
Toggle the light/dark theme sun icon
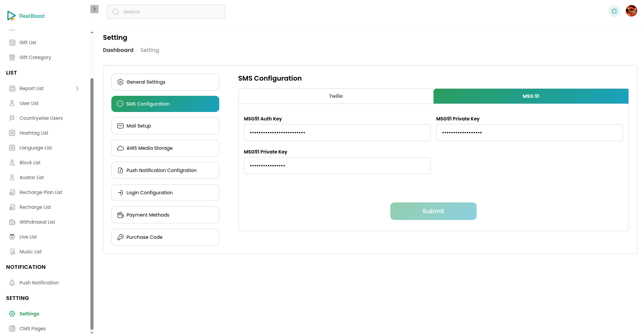tap(614, 11)
